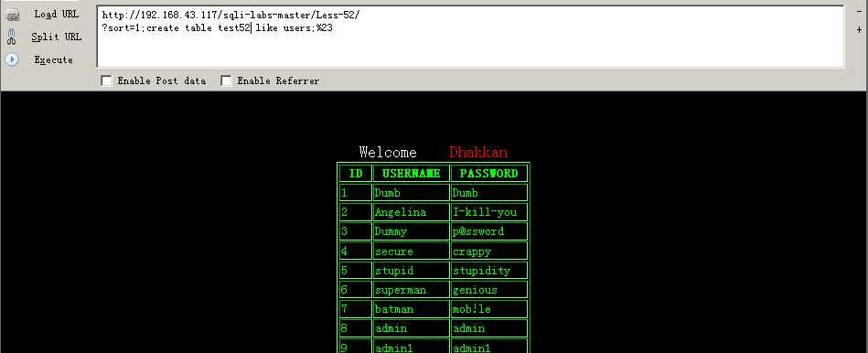868x353 pixels.
Task: Click the PASSWORD column header
Action: pyautogui.click(x=489, y=173)
